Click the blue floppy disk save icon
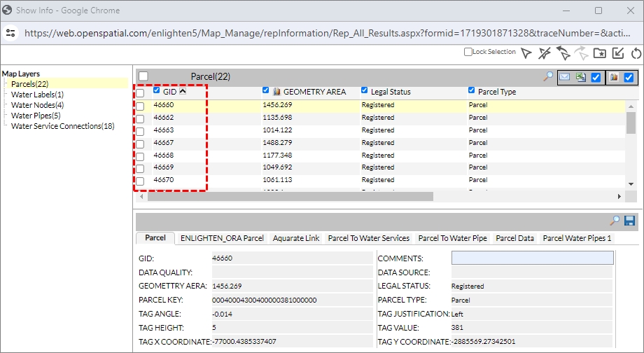The height and width of the screenshot is (353, 644). point(629,221)
